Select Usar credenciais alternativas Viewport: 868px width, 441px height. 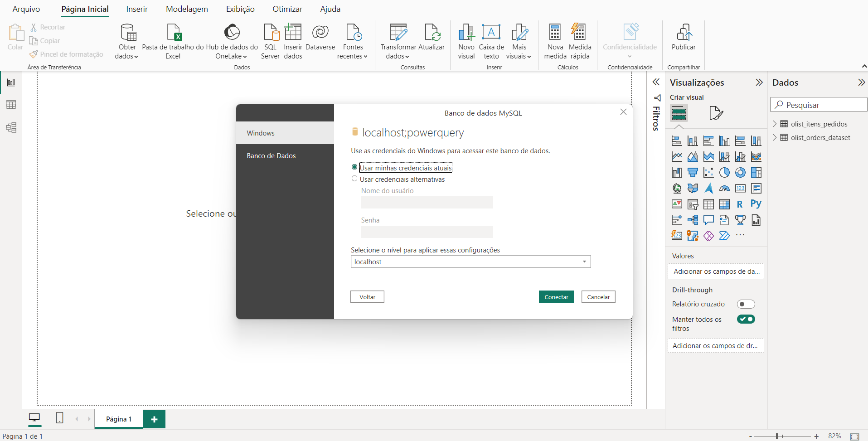pyautogui.click(x=354, y=179)
